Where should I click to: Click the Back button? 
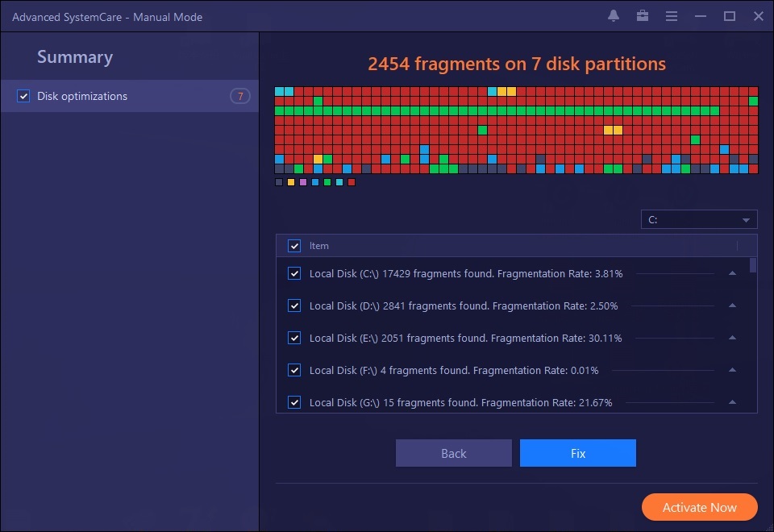point(454,453)
